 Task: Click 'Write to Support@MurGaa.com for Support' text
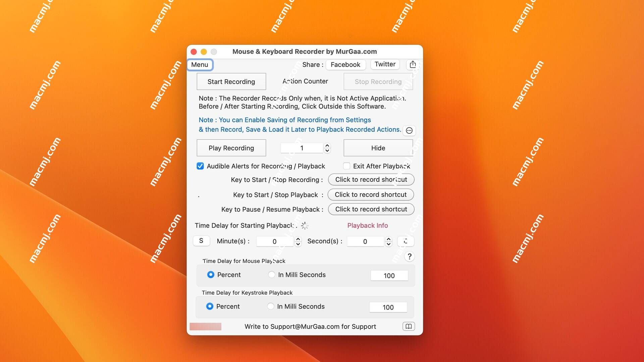tap(310, 326)
